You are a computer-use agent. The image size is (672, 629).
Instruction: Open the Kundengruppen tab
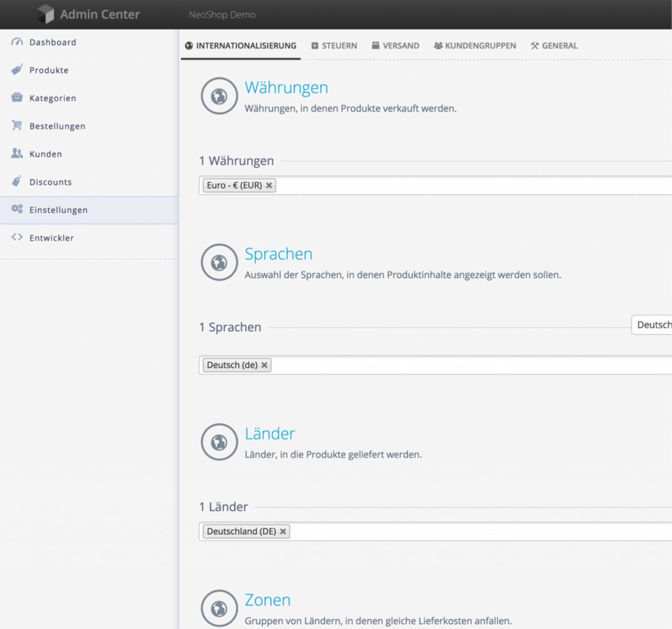pos(475,46)
